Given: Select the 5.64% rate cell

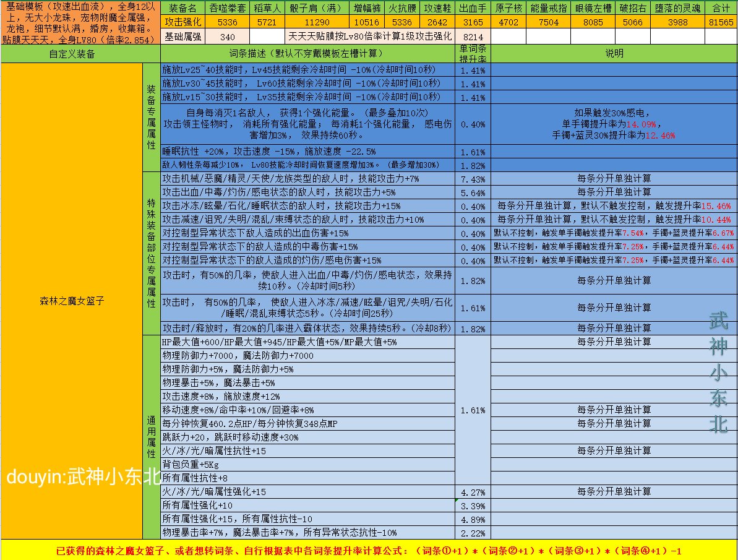Looking at the screenshot, I should coord(473,192).
